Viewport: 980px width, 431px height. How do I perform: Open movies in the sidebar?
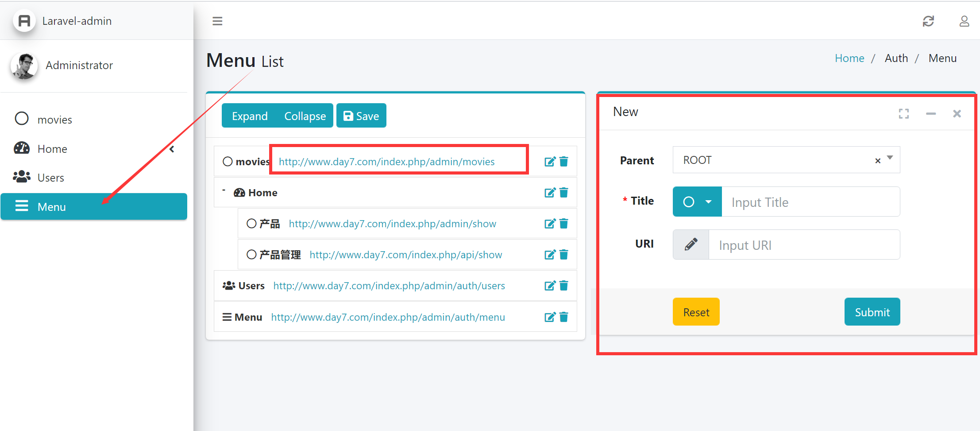point(94,120)
